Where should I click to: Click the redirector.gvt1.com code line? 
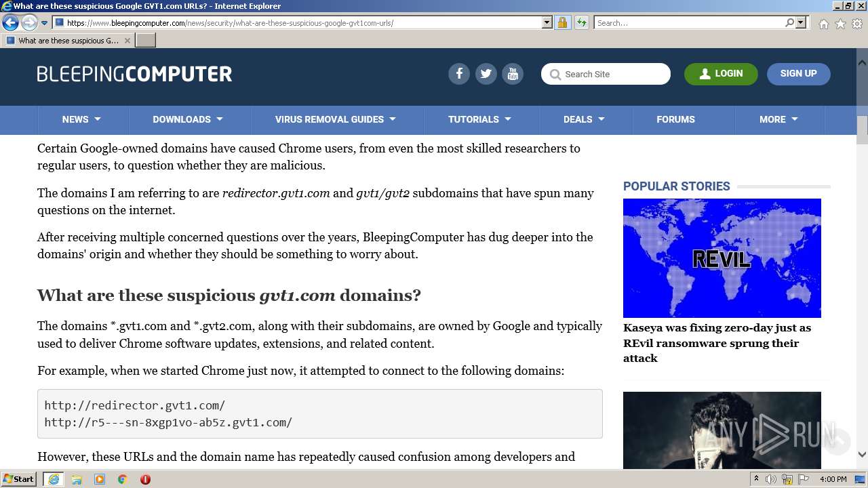point(135,405)
